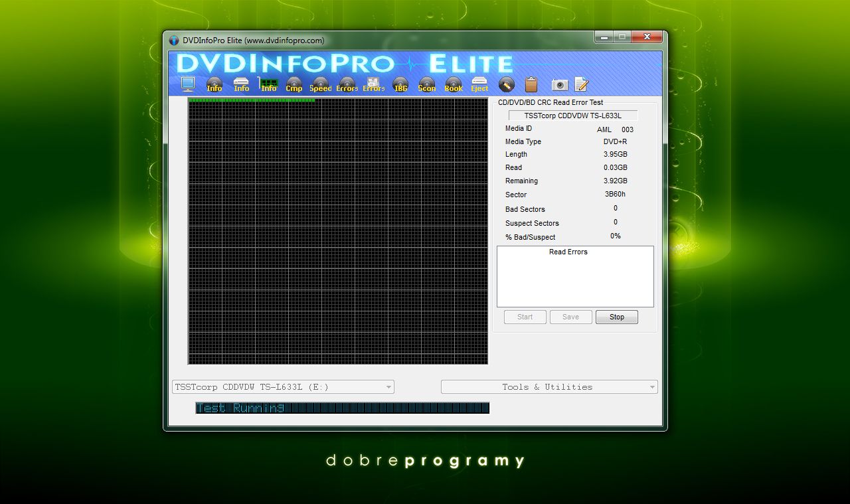Click the Length value 3.95GB
Viewport: 850px width, 504px height.
click(x=615, y=154)
